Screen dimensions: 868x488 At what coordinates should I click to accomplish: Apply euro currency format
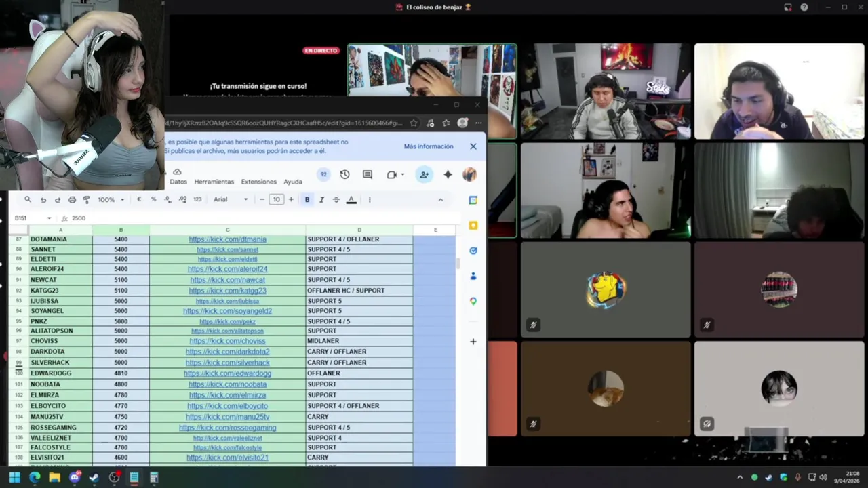139,199
